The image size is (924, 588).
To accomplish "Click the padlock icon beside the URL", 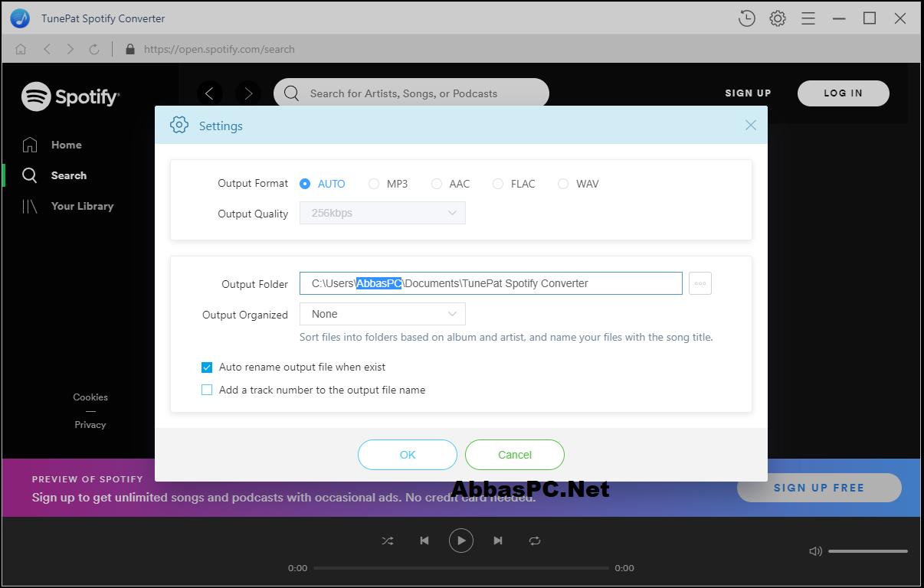I will pyautogui.click(x=129, y=49).
